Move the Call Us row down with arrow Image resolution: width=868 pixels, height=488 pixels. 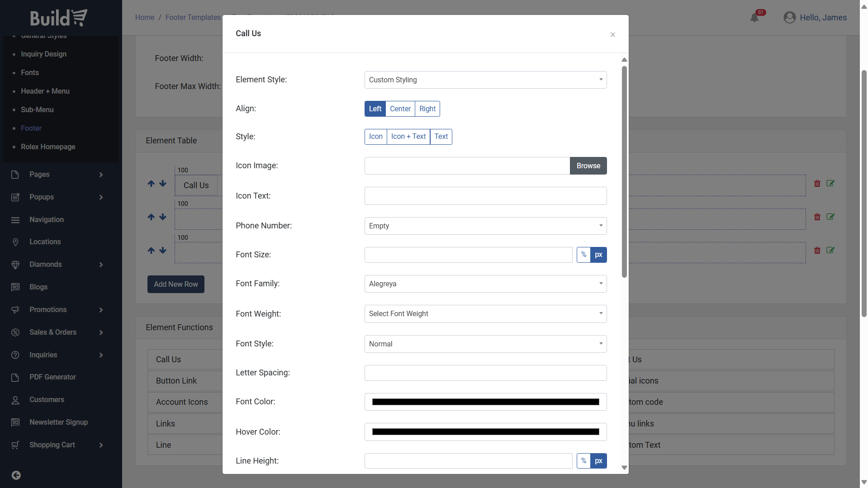point(163,184)
